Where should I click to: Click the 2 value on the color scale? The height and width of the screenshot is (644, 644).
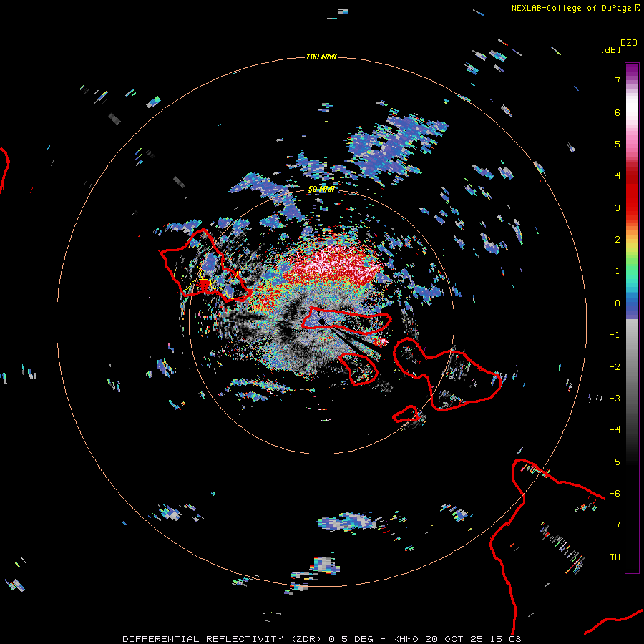618,240
